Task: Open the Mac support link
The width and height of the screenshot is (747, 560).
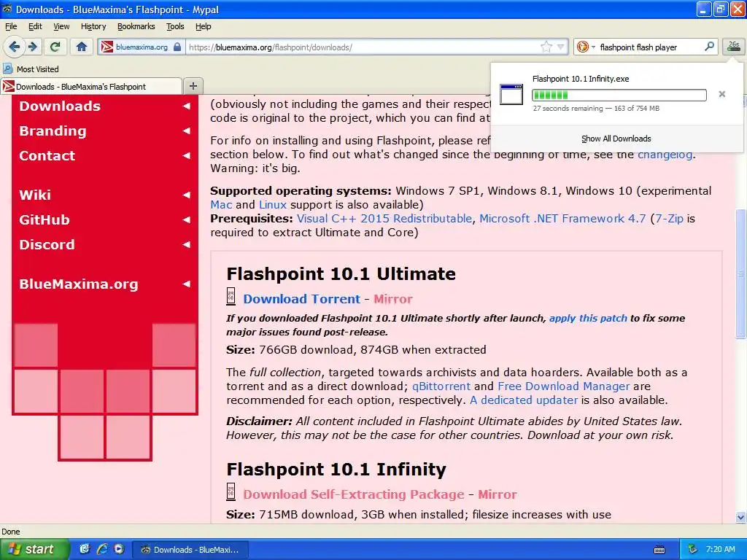Action: 221,205
